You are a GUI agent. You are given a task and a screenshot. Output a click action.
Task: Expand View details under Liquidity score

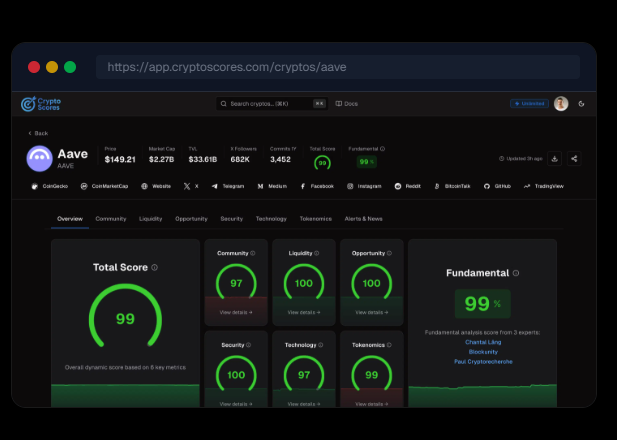[x=304, y=312]
